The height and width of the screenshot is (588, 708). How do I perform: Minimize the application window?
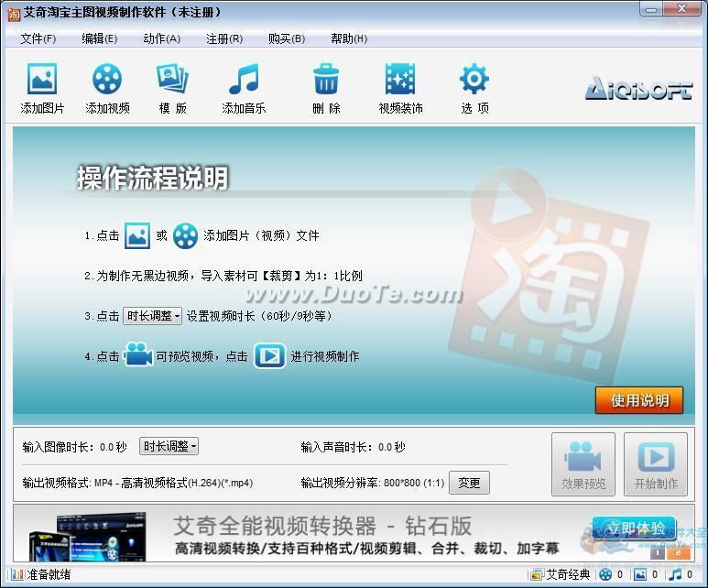coord(651,9)
